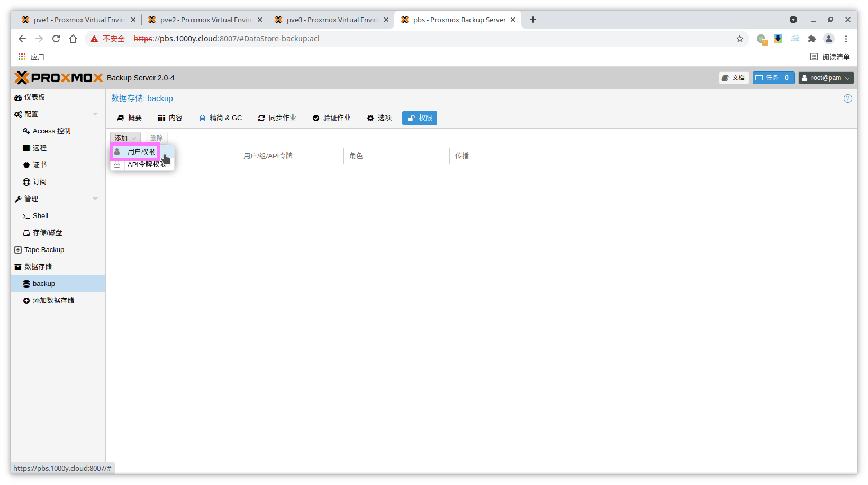
Task: Open the 任务 tasks button
Action: (x=773, y=78)
